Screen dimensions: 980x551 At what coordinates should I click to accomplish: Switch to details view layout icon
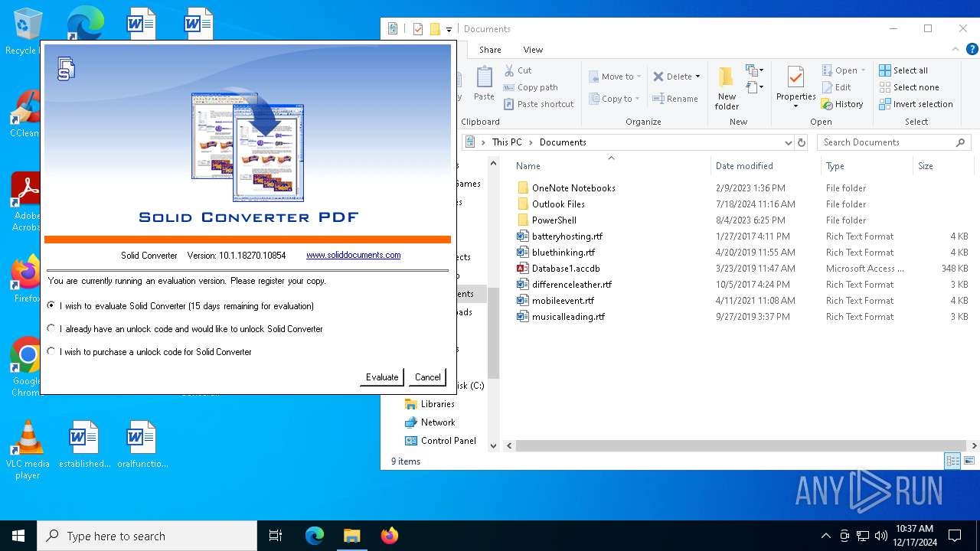[952, 461]
